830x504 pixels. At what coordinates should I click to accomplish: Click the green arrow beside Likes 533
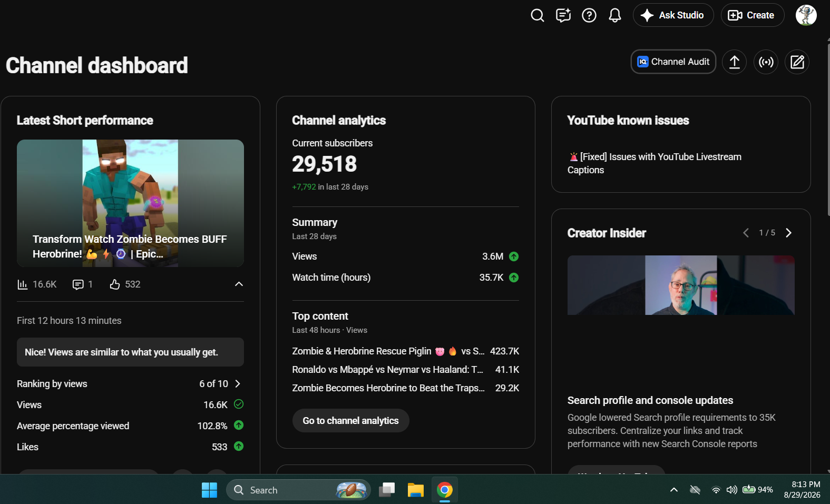point(239,446)
